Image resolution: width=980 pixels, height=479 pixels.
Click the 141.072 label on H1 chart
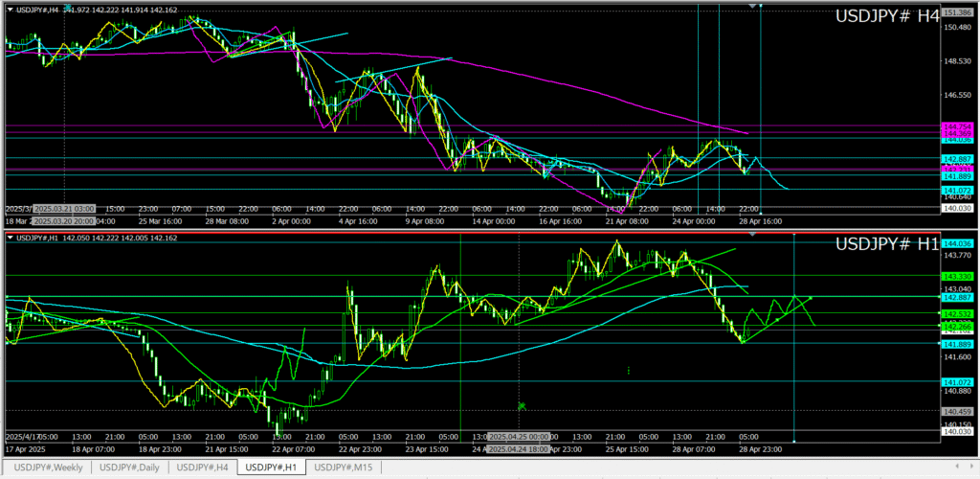(957, 381)
